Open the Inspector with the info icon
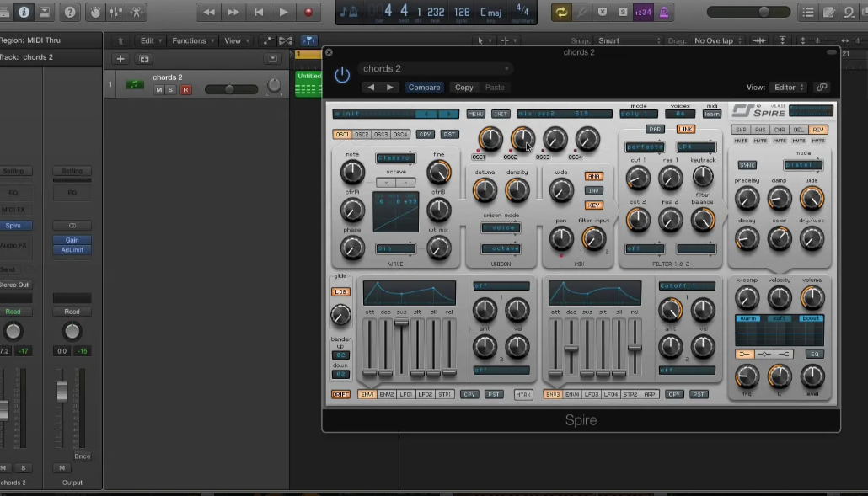Screen dimensions: 868x496 click(x=24, y=12)
